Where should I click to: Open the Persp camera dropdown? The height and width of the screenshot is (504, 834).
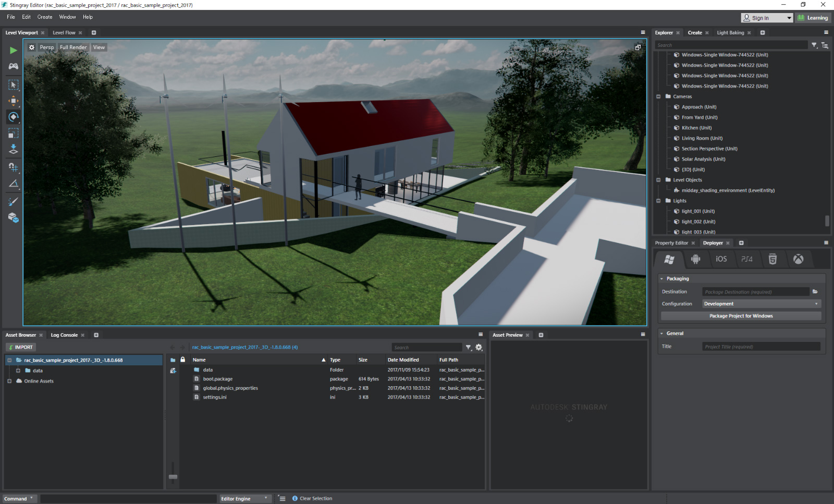47,47
